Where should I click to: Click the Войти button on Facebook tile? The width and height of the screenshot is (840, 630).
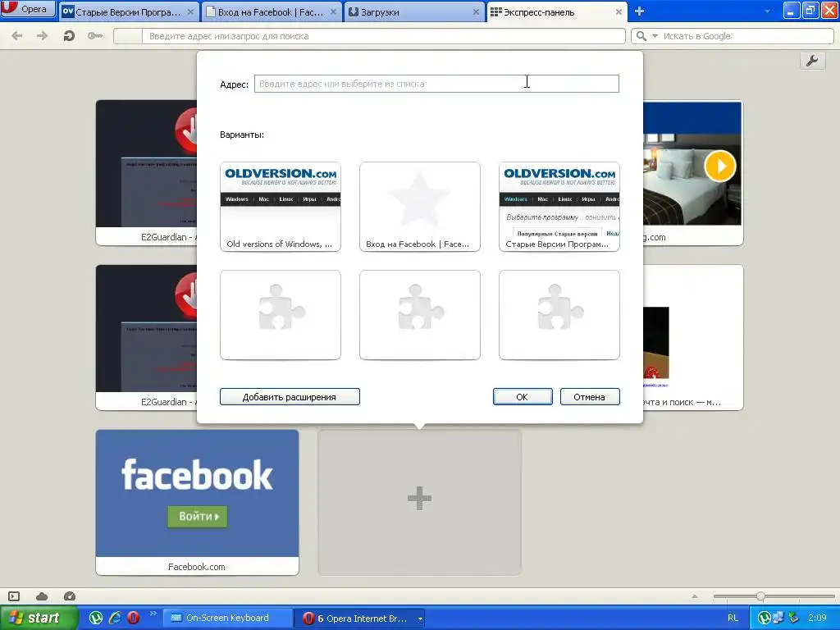point(198,517)
